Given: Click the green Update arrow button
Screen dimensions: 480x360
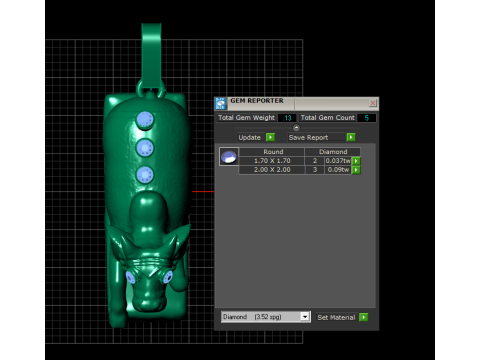Looking at the screenshot, I should pyautogui.click(x=270, y=137).
